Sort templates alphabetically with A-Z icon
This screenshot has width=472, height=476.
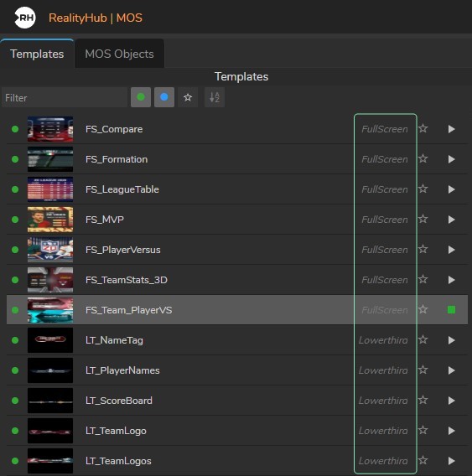(x=215, y=97)
